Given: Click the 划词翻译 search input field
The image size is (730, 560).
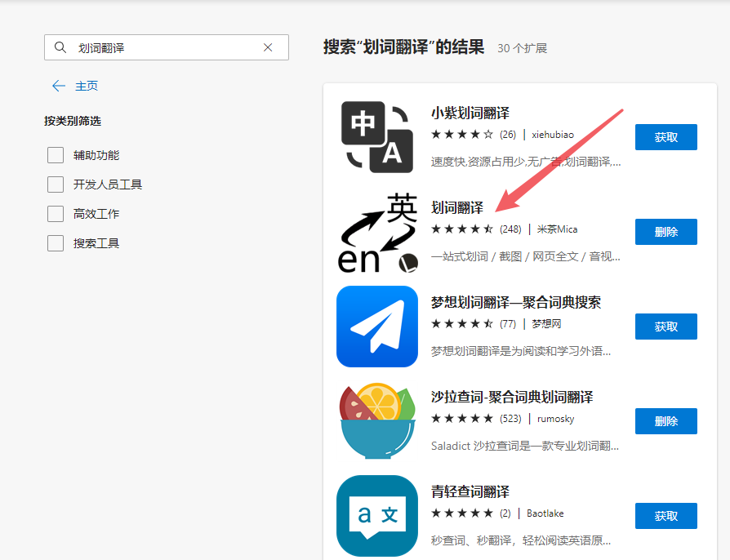Looking at the screenshot, I should [167, 47].
